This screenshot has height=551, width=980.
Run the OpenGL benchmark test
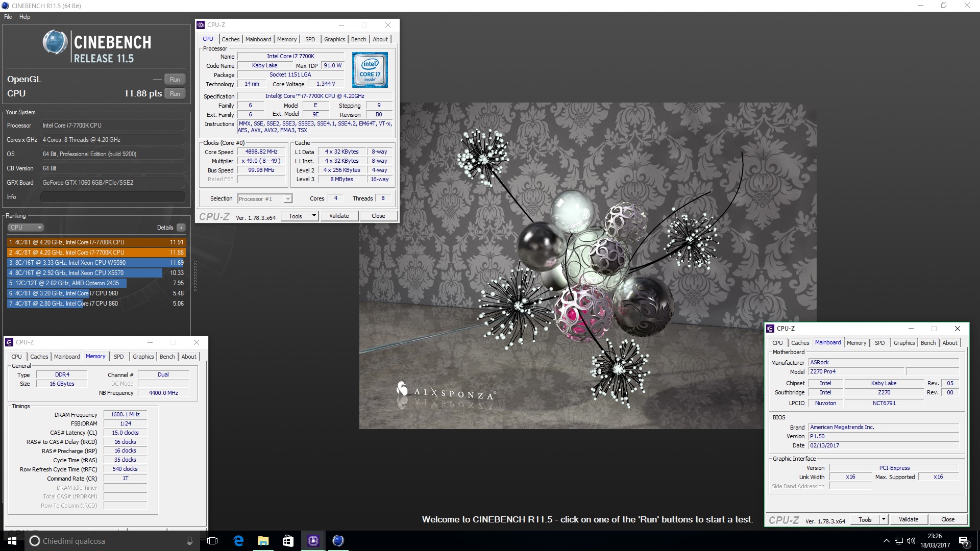click(175, 80)
